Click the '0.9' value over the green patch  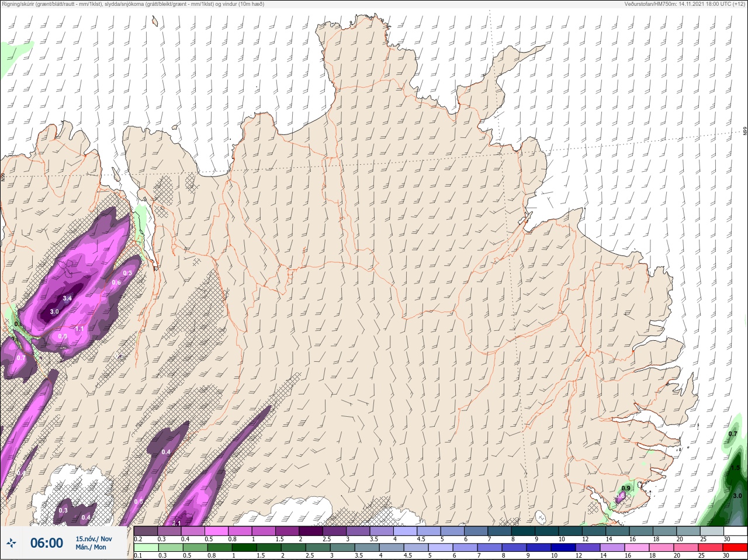coord(626,488)
